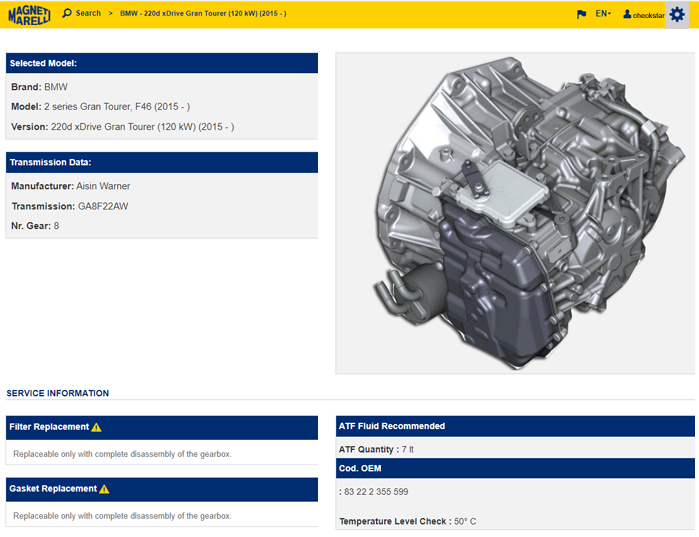
Task: Click the Cod. OEM header
Action: 515,468
